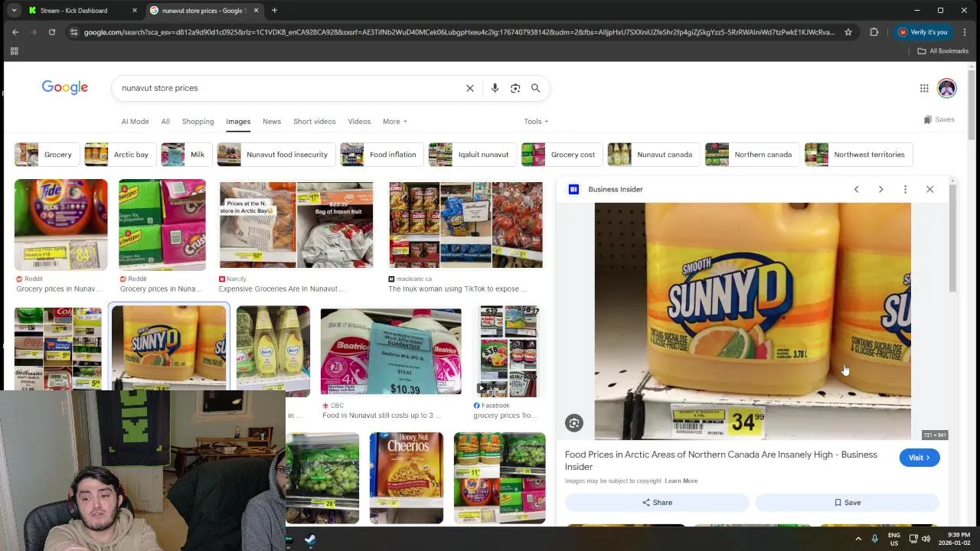The height and width of the screenshot is (551, 980).
Task: Open volume control in system tray
Action: pyautogui.click(x=926, y=539)
